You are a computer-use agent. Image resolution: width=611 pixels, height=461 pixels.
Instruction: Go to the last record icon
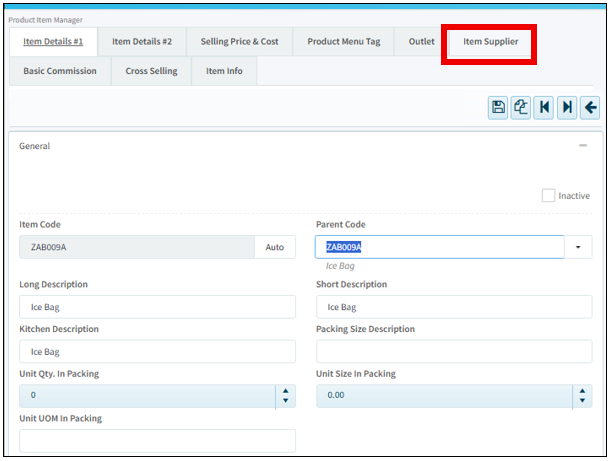(x=567, y=108)
